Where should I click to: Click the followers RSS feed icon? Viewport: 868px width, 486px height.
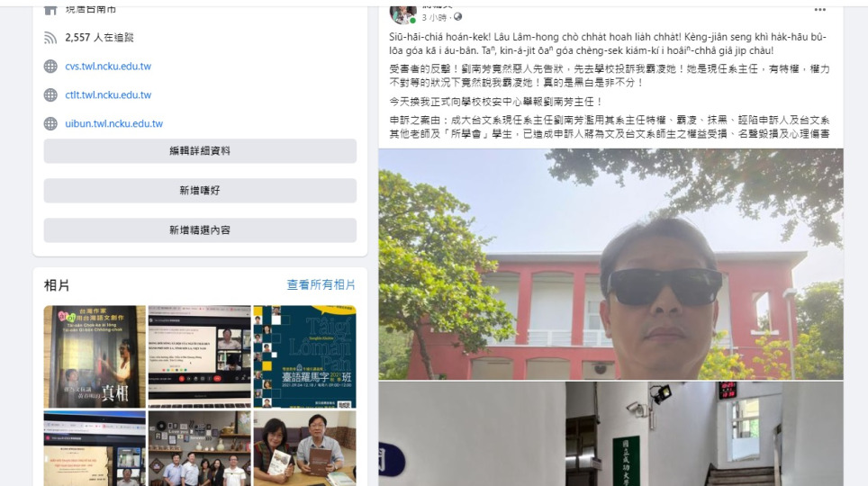pyautogui.click(x=50, y=38)
